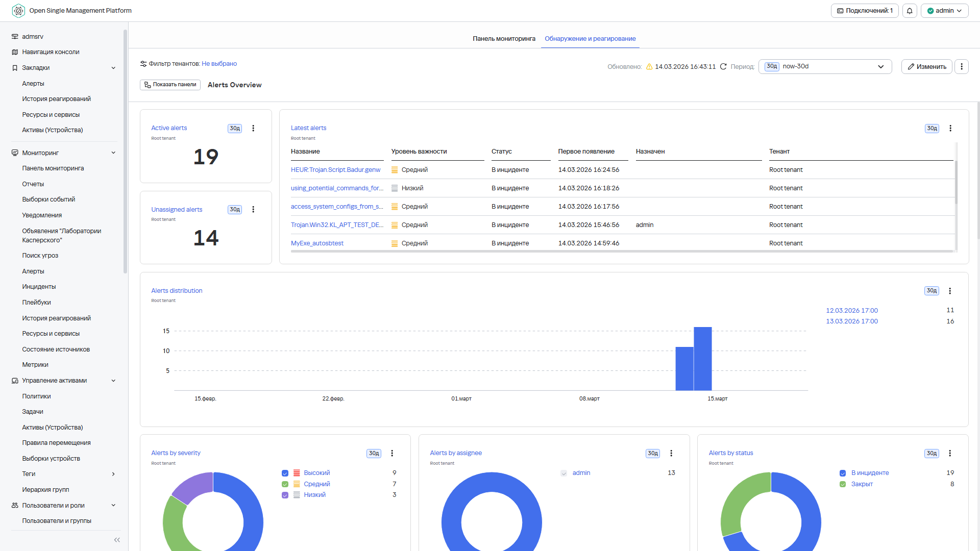
Task: Click the Latest alerts table vertical scrollbar
Action: (956, 182)
